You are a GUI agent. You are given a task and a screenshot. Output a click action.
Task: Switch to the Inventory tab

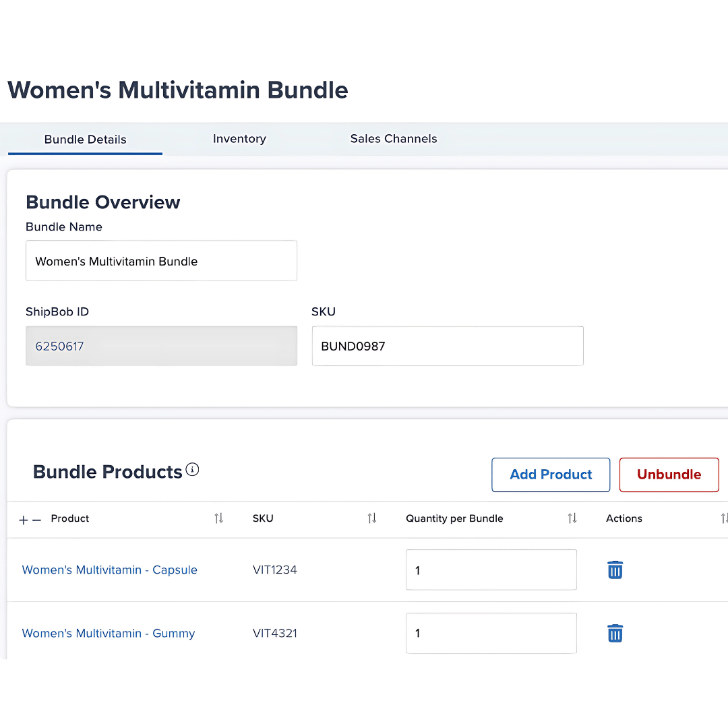[x=239, y=139]
